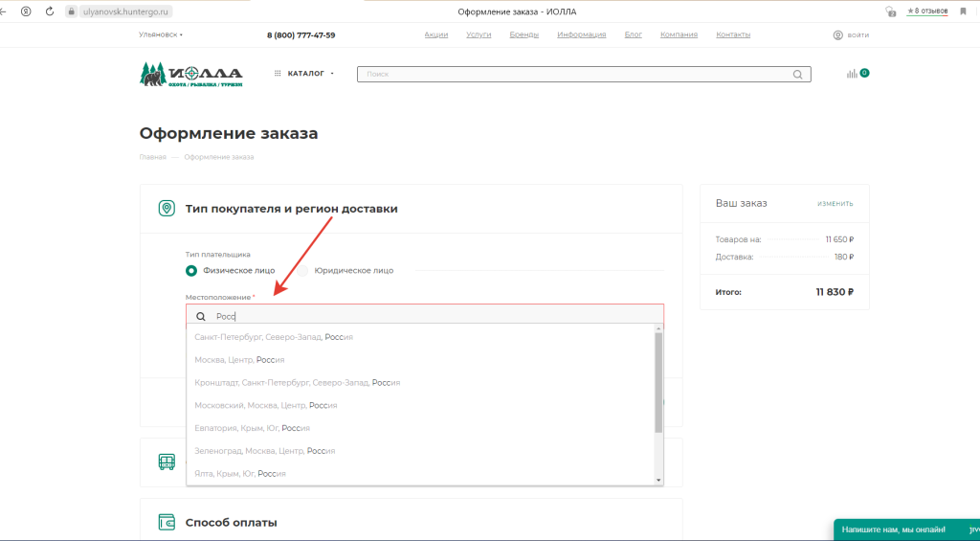The height and width of the screenshot is (541, 980).
Task: Click the user login icon
Action: coord(838,34)
